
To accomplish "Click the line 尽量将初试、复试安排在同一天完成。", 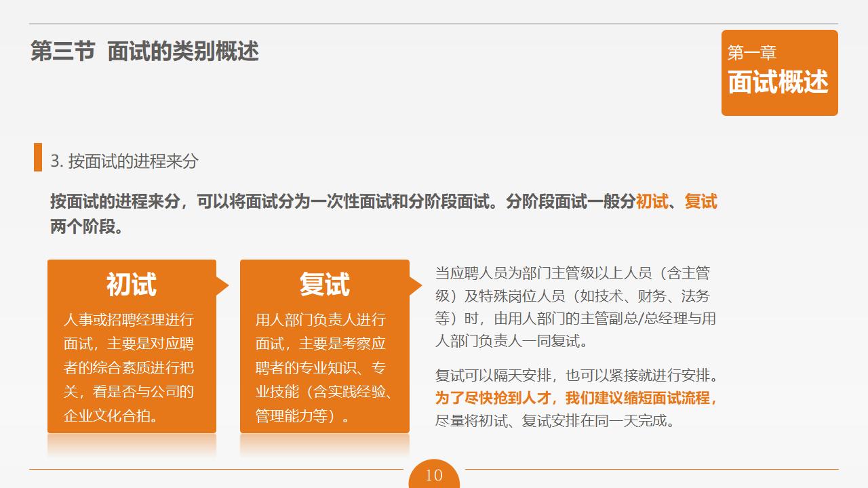I will pos(556,421).
